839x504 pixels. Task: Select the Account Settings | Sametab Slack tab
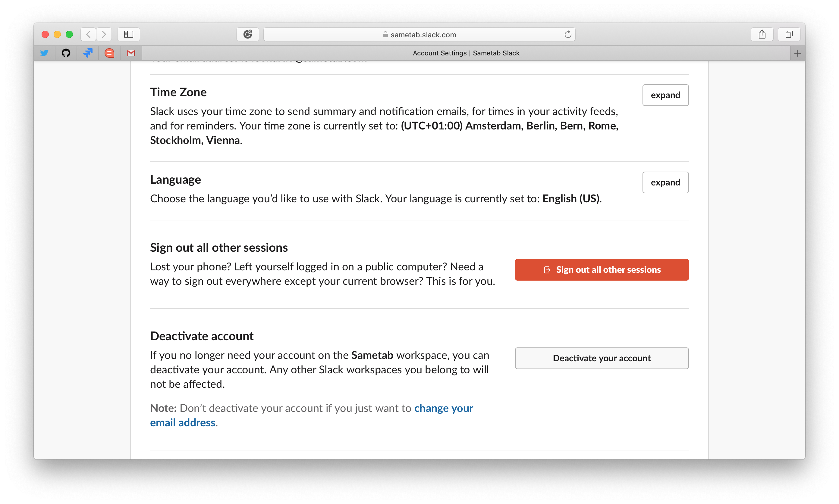[466, 53]
